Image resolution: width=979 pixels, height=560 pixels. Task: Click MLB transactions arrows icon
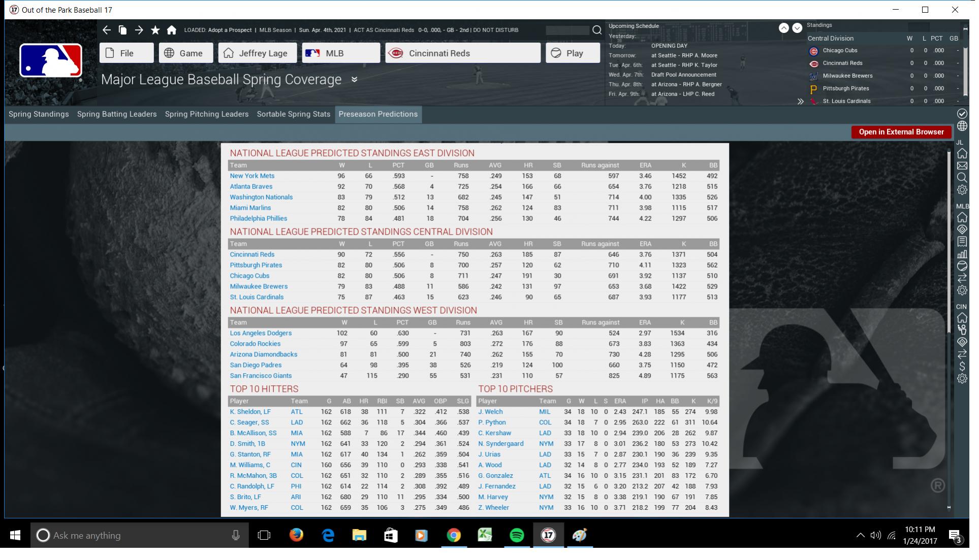point(962,278)
